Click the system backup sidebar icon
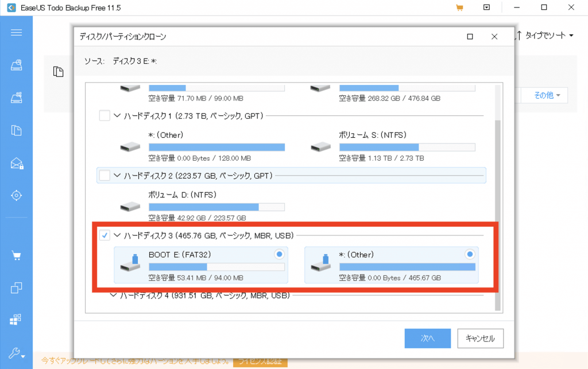Viewport: 588px width, 369px height. (x=16, y=98)
